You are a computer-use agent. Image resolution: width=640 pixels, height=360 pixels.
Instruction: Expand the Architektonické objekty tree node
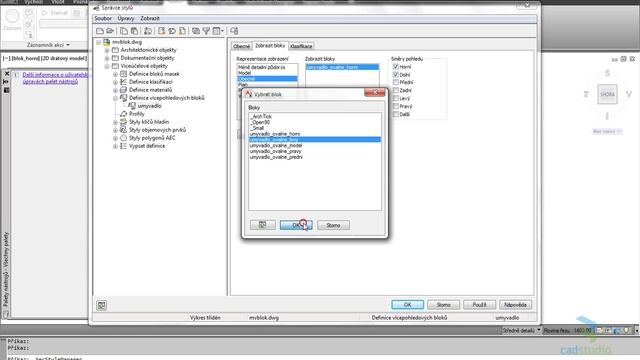coord(107,50)
